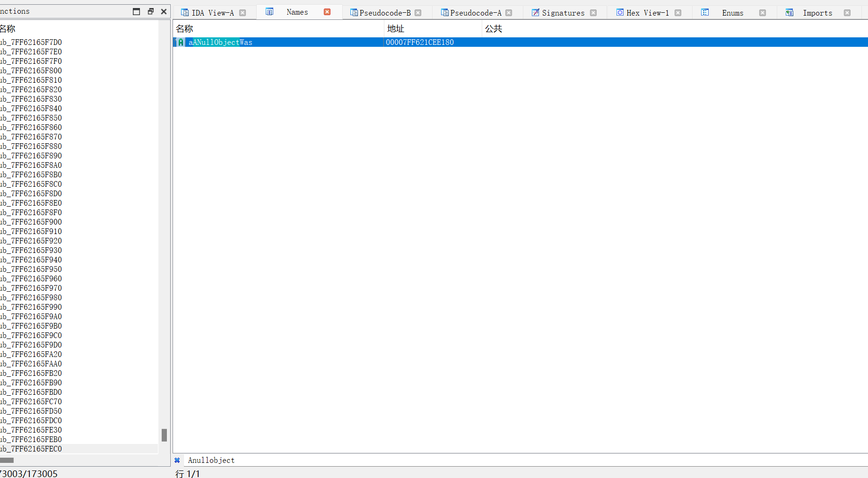Maximize the Functions panel

137,11
